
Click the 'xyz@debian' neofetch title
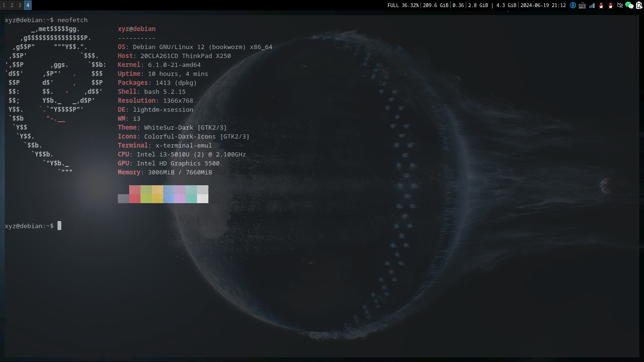point(137,29)
